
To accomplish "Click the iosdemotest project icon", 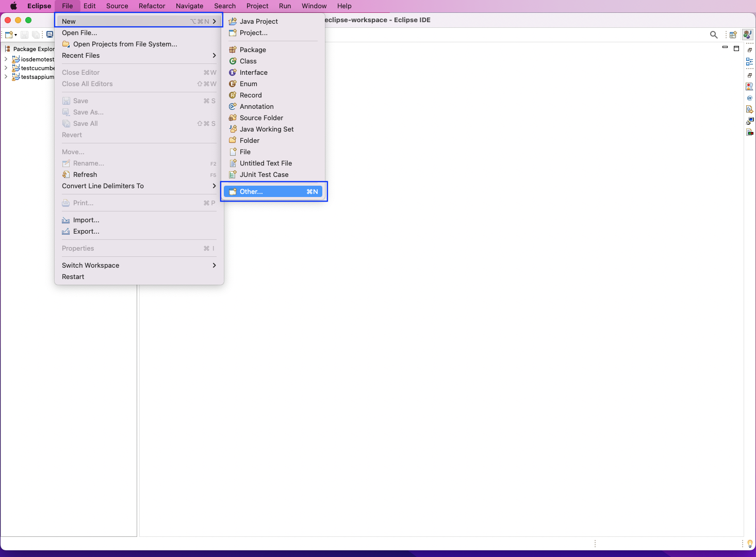I will [16, 59].
